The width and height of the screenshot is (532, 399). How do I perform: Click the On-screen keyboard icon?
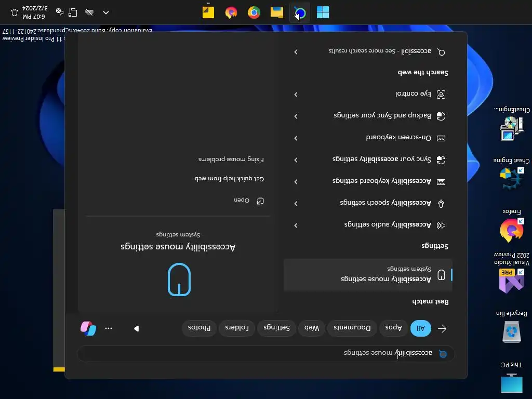coord(441,138)
